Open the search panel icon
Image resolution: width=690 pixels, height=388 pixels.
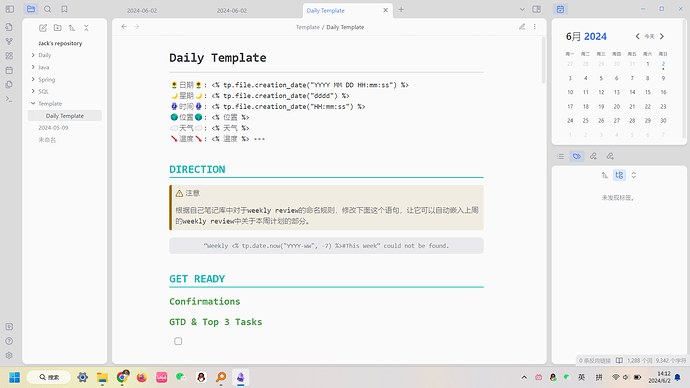(48, 9)
